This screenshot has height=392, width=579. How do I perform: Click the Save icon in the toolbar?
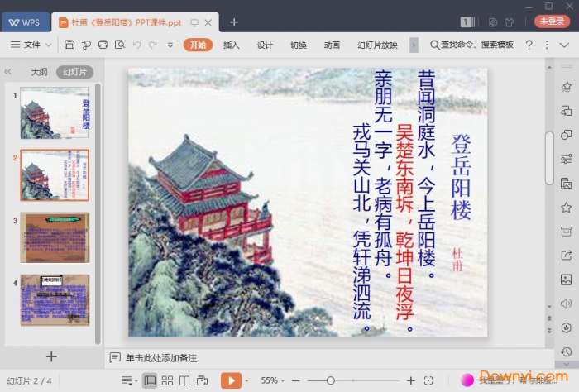(x=69, y=45)
